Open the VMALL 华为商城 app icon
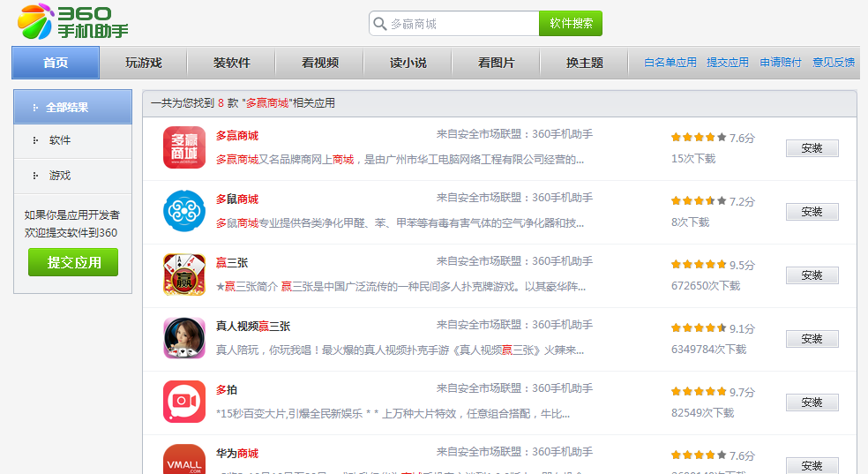Image resolution: width=868 pixels, height=474 pixels. click(x=184, y=459)
